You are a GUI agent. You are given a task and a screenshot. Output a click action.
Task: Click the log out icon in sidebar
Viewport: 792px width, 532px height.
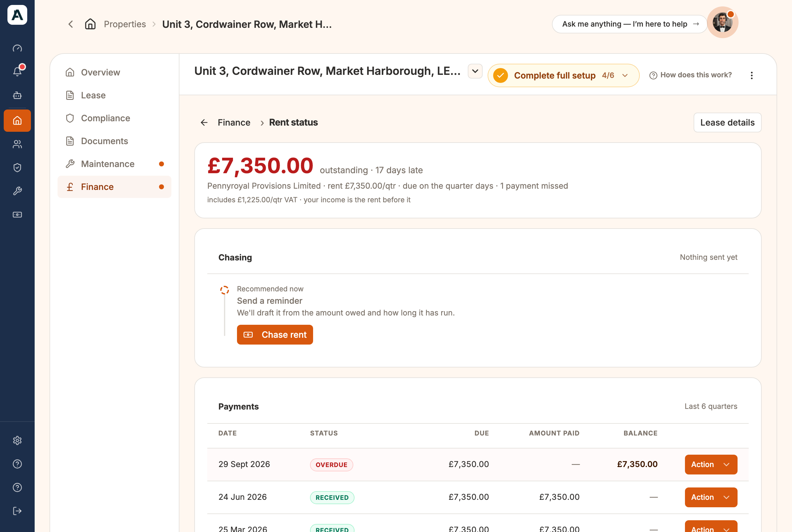tap(17, 511)
